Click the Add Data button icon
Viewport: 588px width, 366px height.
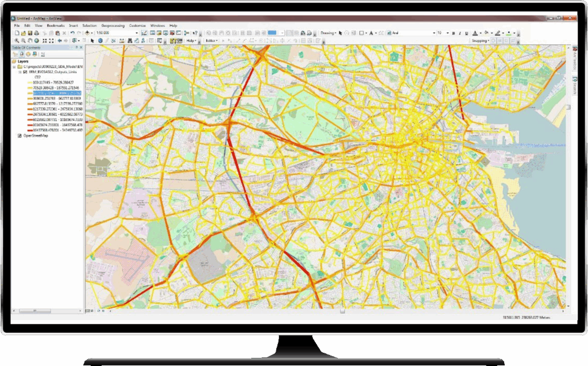[88, 33]
